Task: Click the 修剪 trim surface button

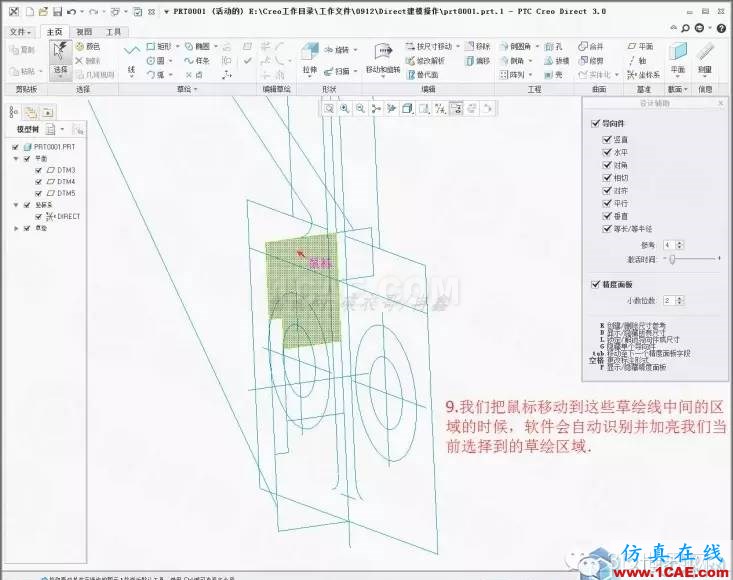Action: point(591,61)
